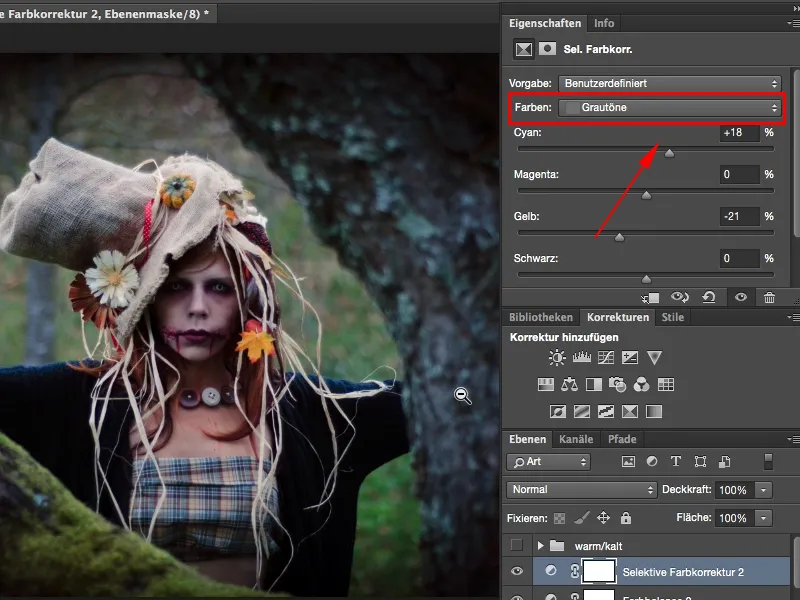Screen dimensions: 800x600
Task: Click the Cyan value field showing +18
Action: pos(739,133)
